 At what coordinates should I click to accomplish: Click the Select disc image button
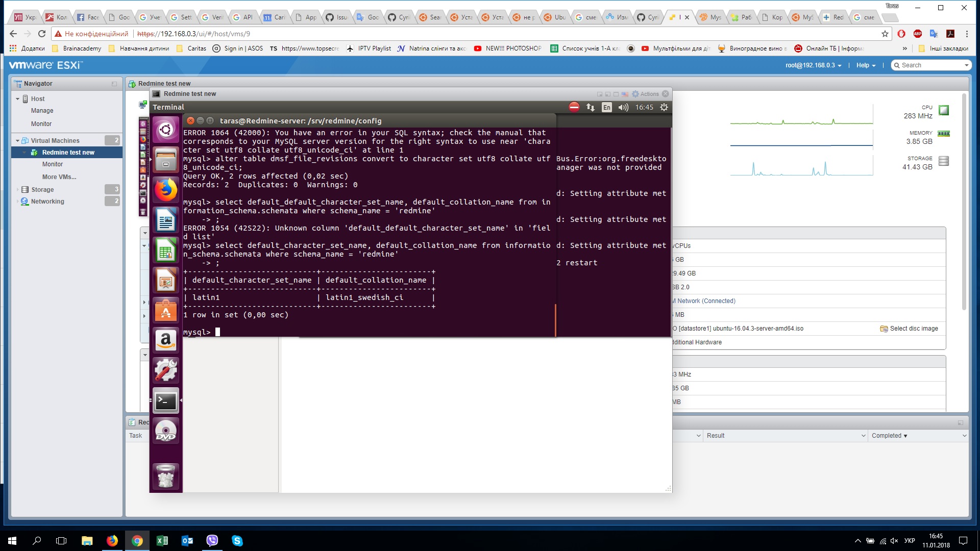(914, 329)
